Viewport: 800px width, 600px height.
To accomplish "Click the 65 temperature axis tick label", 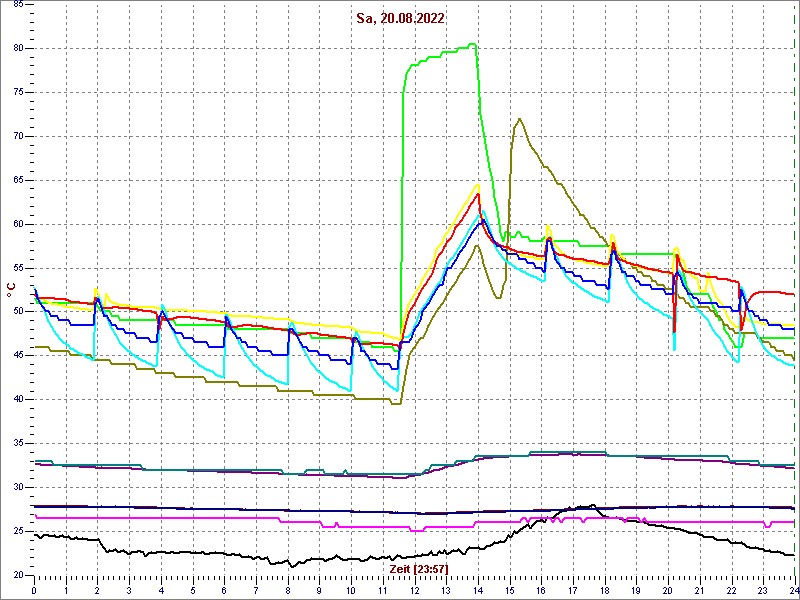I will click(16, 180).
